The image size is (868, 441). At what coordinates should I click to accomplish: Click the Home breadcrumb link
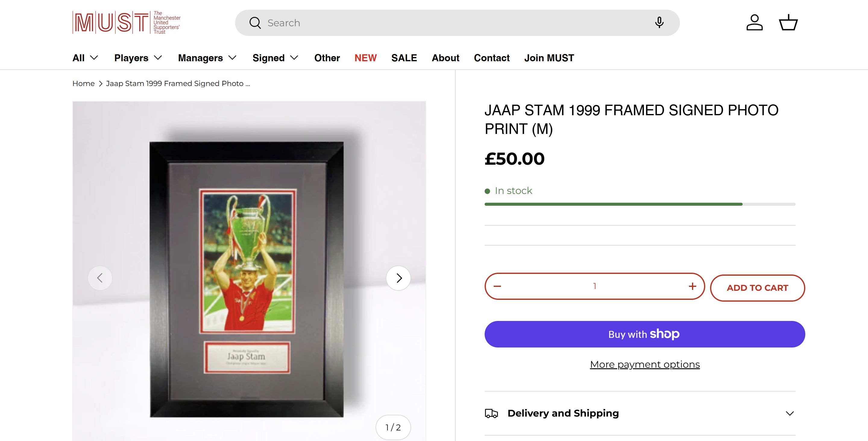pyautogui.click(x=83, y=84)
